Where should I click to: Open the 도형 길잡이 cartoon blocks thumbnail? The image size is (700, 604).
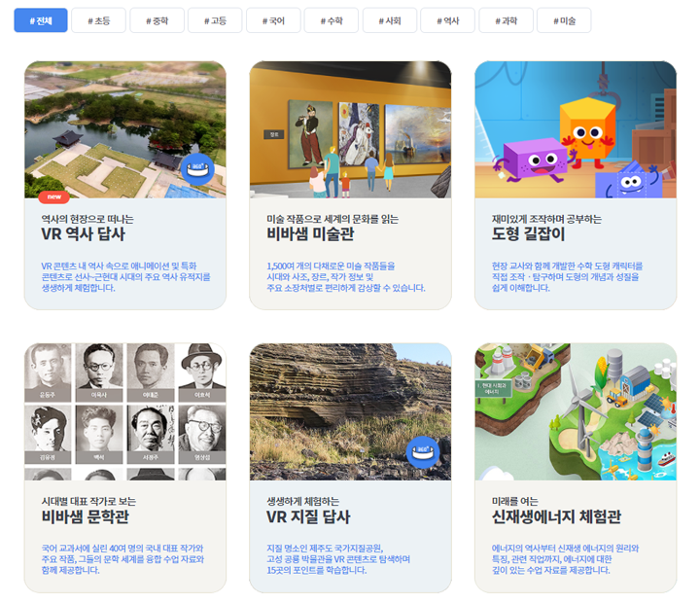[576, 129]
